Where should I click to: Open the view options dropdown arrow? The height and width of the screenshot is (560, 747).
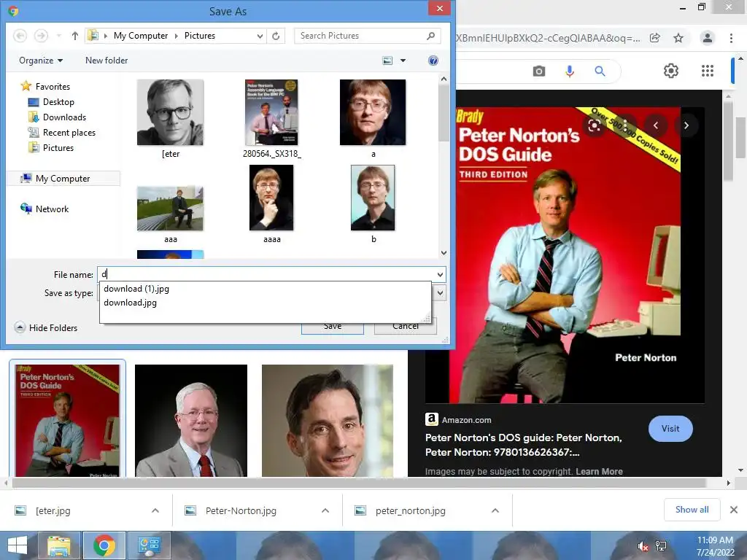pos(403,61)
